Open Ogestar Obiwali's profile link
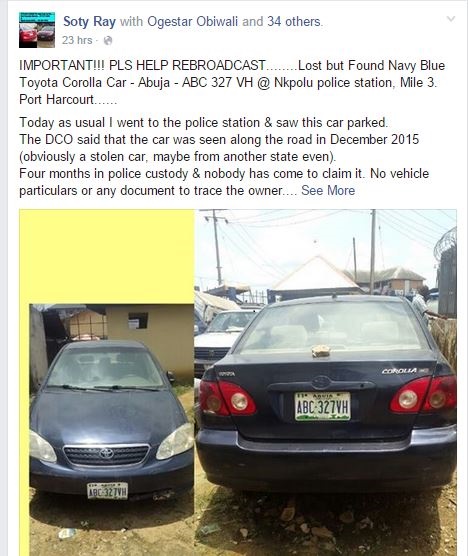Viewport: 468px width, 556px height. point(193,22)
